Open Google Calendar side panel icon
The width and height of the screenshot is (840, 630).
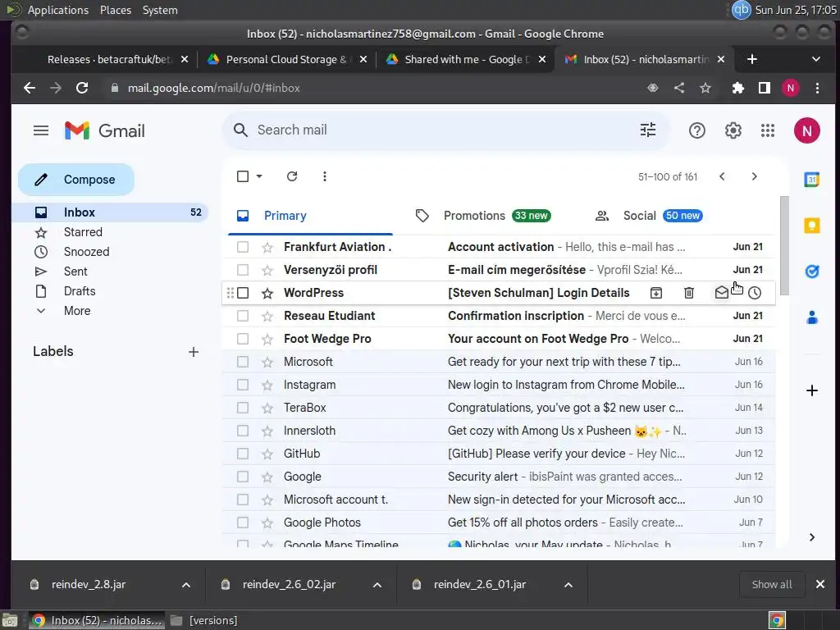[812, 180]
